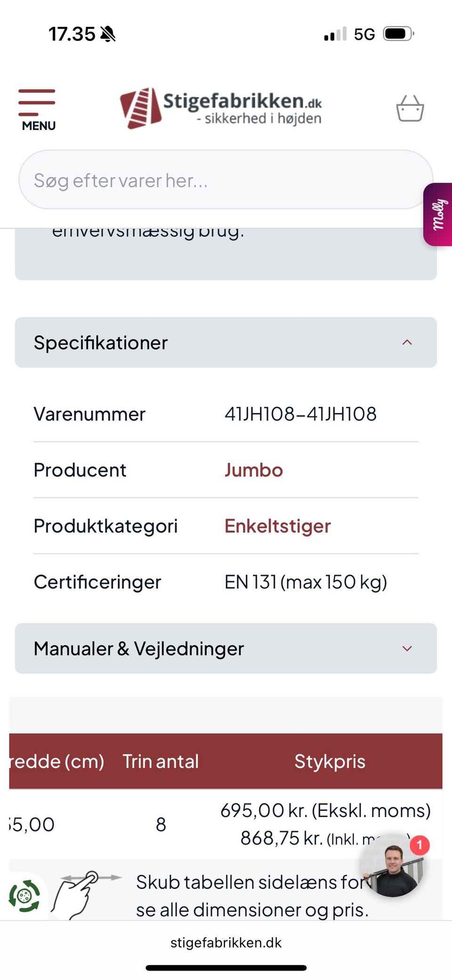Select the Trin antal column header
The width and height of the screenshot is (452, 980).
pos(161,761)
